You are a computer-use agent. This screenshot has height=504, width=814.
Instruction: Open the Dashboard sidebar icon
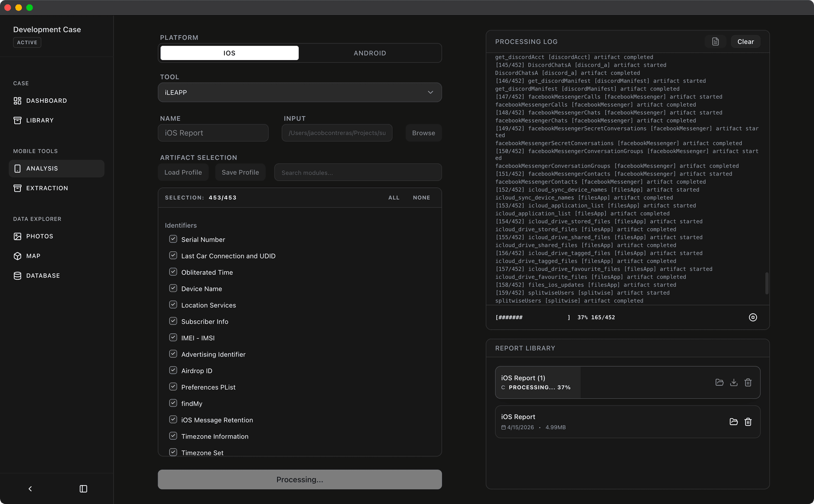coord(17,101)
